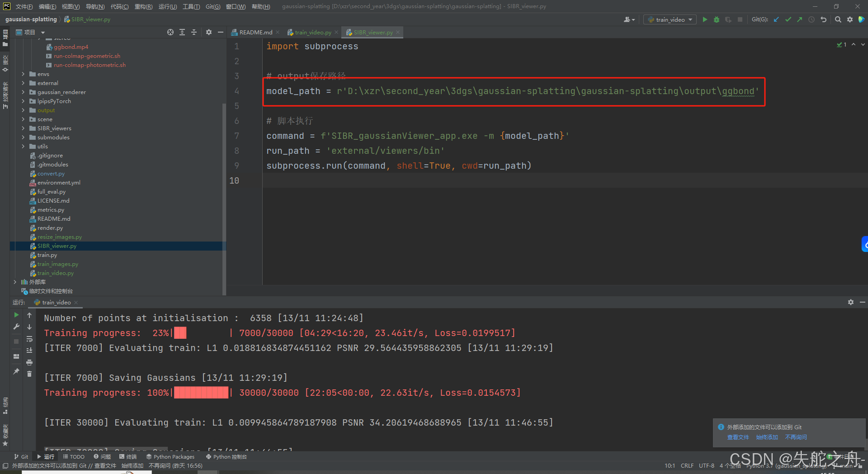Go to previous highlighted problem arrow
Viewport: 868px width, 474px height.
854,44
